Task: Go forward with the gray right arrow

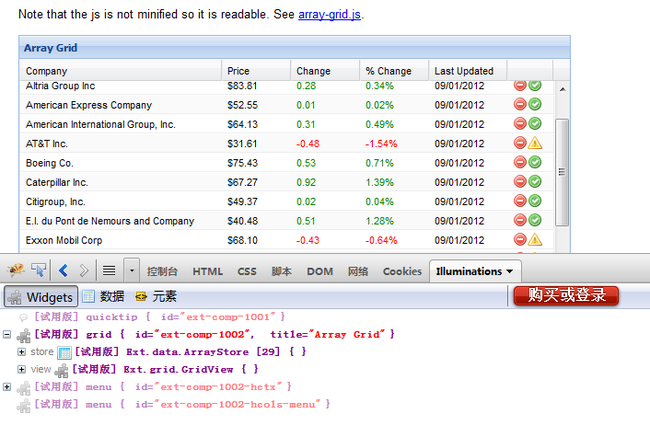Action: (84, 271)
